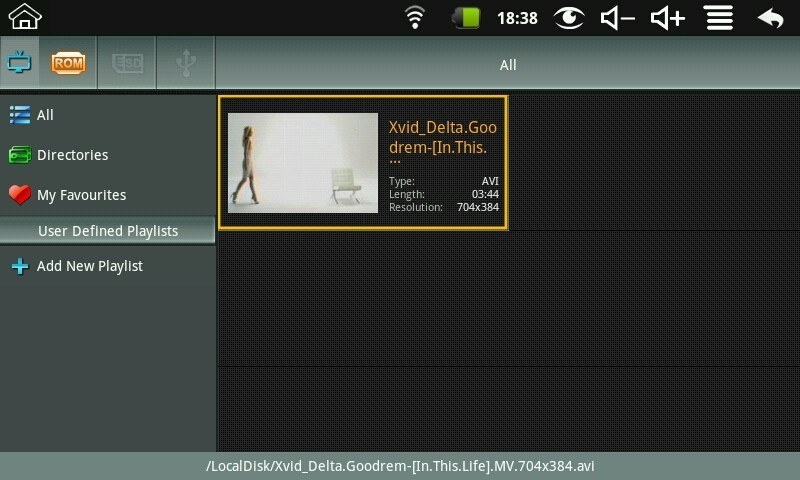
Task: Tap the eye-shaped screen icon
Action: point(569,18)
